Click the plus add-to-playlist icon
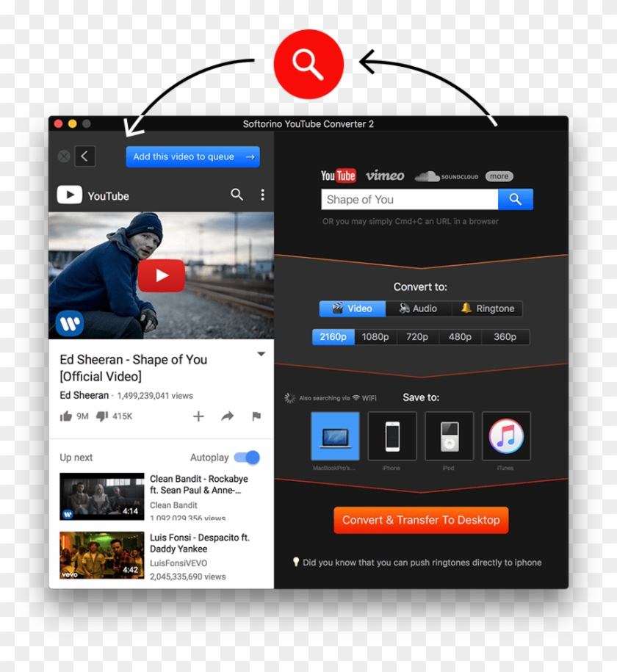 (x=198, y=416)
